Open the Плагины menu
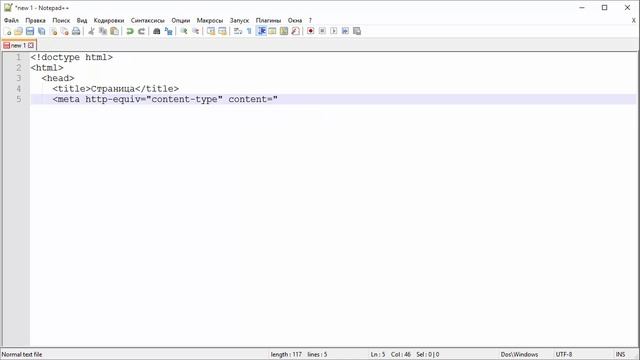The height and width of the screenshot is (360, 640). click(x=268, y=20)
